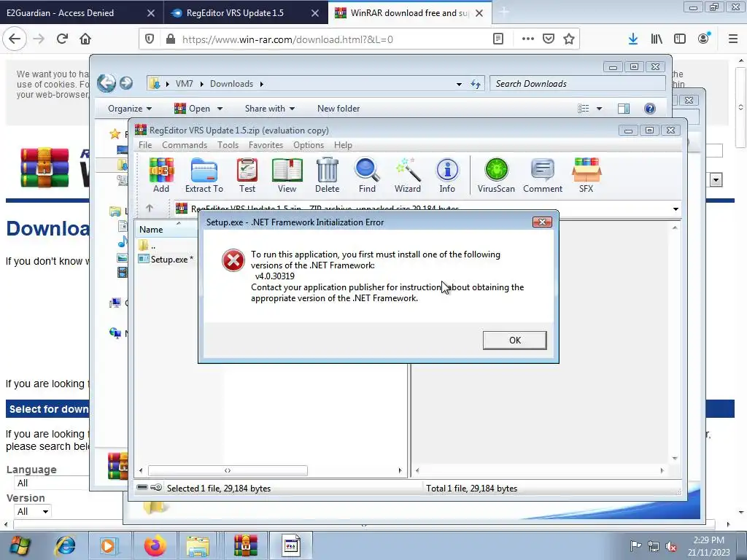Screen dimensions: 747x560
Task: Click New folder in Explorer toolbar
Action: (x=338, y=109)
